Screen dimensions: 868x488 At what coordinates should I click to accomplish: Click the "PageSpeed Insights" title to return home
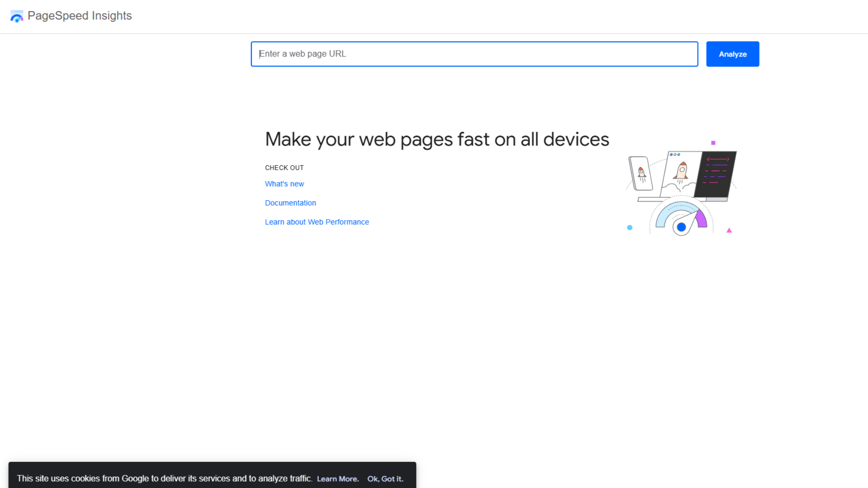click(x=80, y=16)
